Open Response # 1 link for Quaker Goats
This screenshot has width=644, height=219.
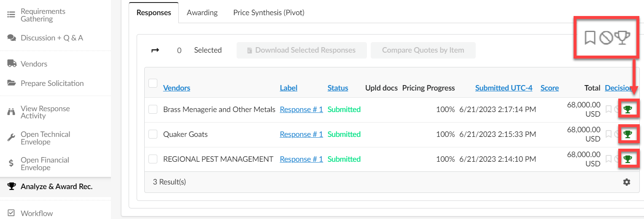point(301,134)
